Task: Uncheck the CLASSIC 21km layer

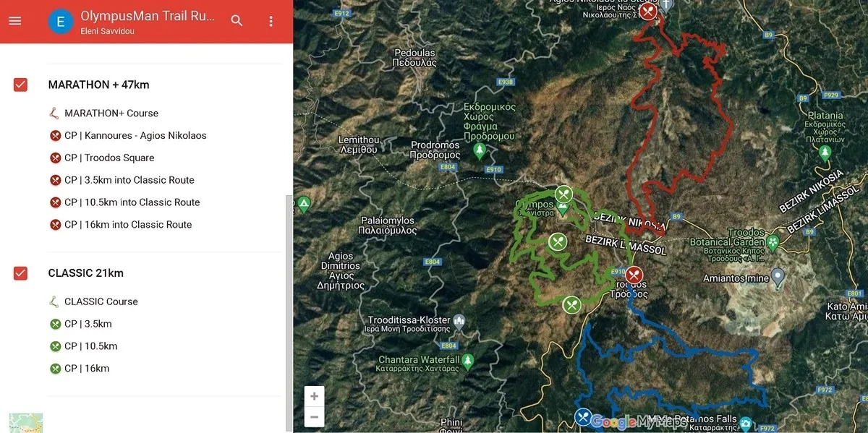Action: (x=20, y=273)
